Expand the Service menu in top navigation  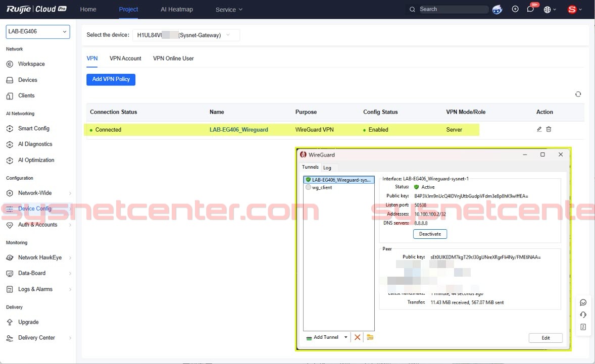[229, 10]
